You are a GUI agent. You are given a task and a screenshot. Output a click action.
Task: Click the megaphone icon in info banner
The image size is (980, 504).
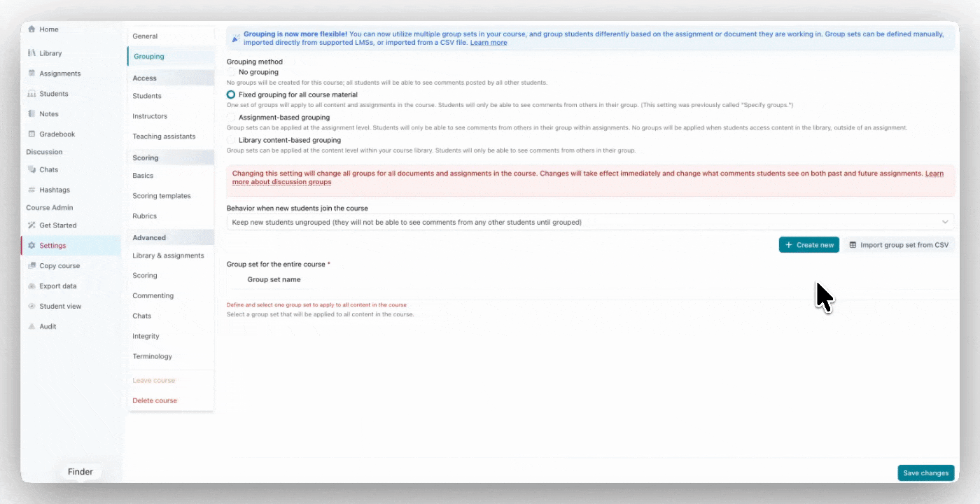point(237,38)
